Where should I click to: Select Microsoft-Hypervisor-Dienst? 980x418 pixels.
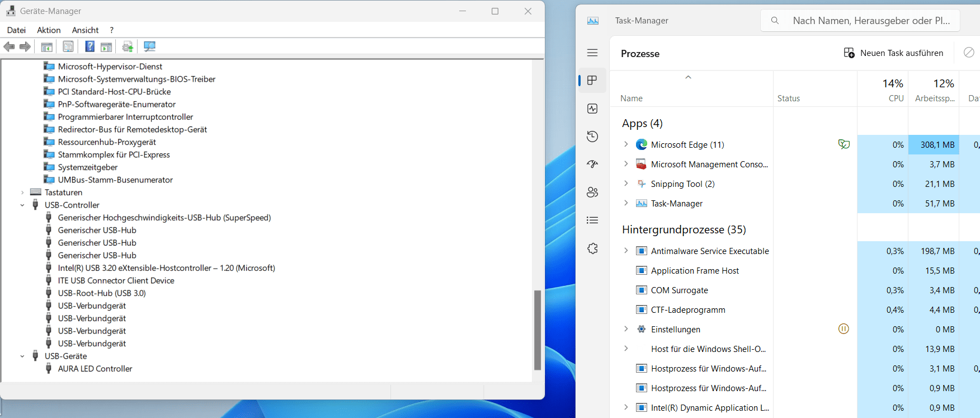[110, 67]
